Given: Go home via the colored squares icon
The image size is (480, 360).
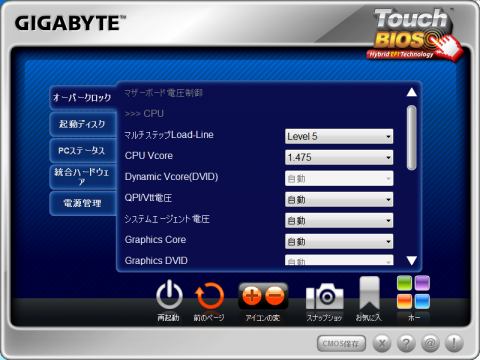Looking at the screenshot, I should click(x=413, y=292).
